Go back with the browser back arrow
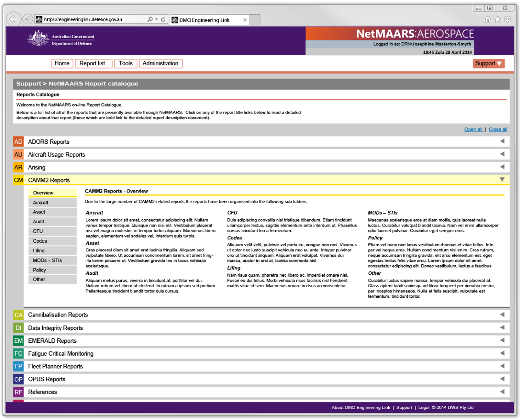The height and width of the screenshot is (420, 521). pos(14,19)
